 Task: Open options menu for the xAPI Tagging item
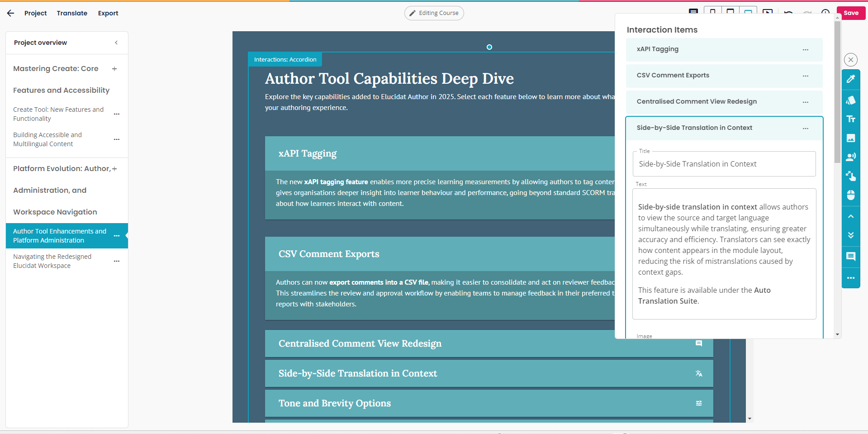[806, 50]
